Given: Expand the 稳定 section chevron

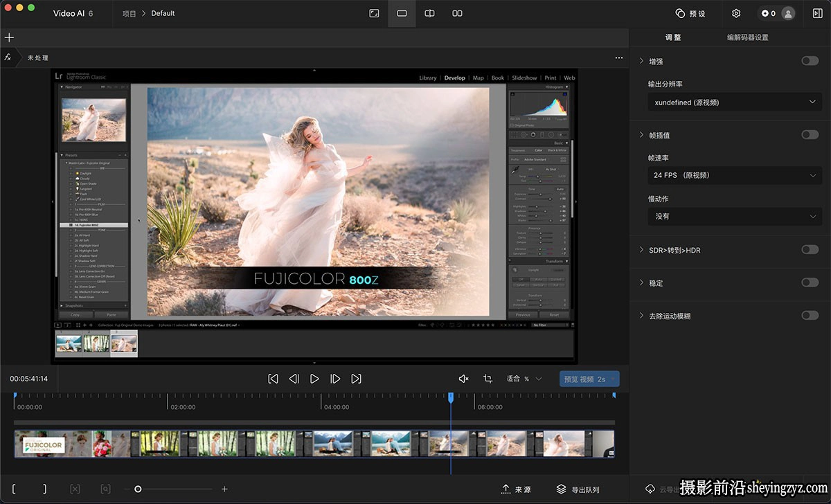Looking at the screenshot, I should coord(642,282).
